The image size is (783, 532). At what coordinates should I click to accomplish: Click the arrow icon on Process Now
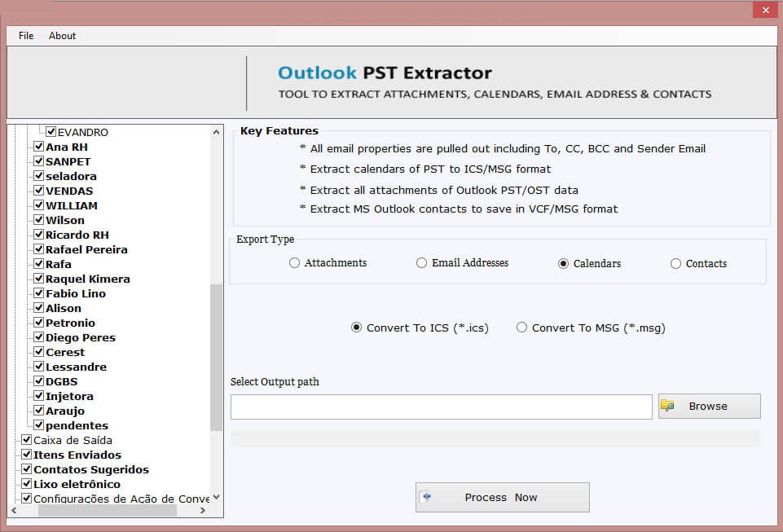tap(427, 496)
